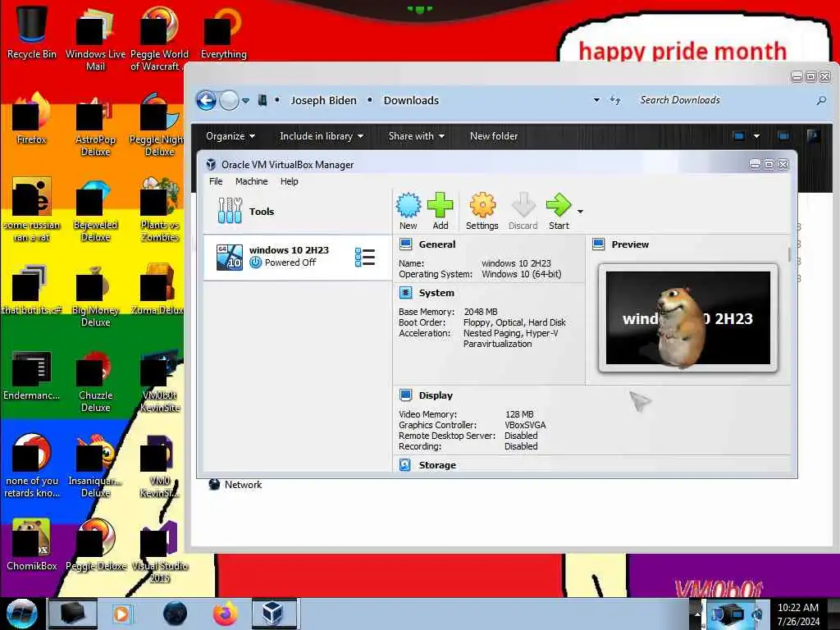This screenshot has width=840, height=630.
Task: Click the search magnifier icon
Action: click(820, 100)
